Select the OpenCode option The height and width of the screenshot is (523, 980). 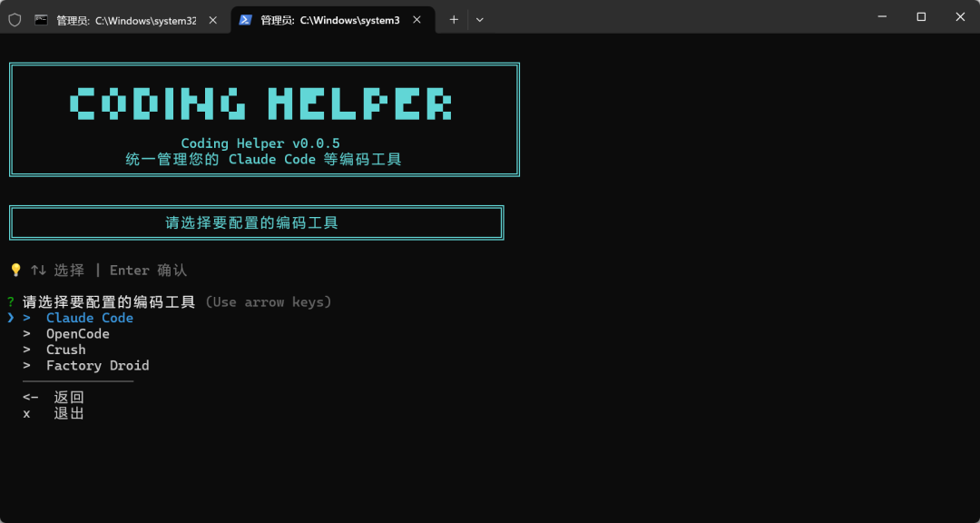[77, 334]
